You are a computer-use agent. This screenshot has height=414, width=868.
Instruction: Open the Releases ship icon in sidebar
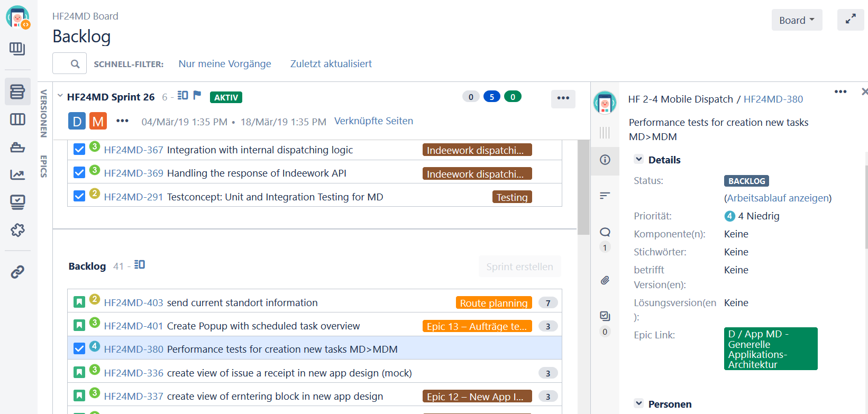coord(17,147)
